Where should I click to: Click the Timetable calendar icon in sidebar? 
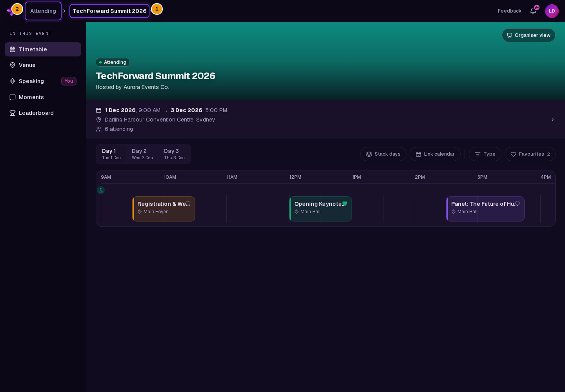(x=13, y=49)
